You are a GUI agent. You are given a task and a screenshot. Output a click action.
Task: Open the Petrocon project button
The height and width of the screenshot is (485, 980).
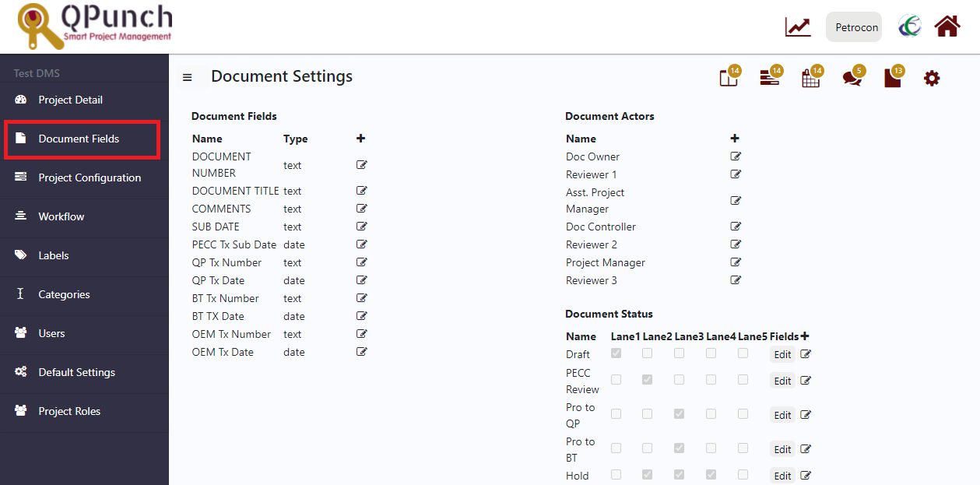(854, 26)
